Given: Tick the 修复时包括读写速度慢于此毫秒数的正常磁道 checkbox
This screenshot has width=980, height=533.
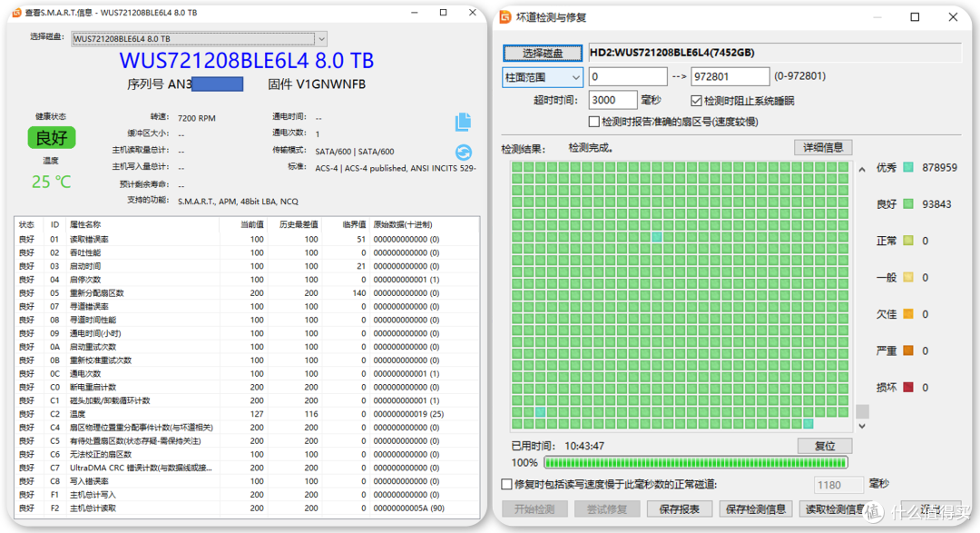Looking at the screenshot, I should pyautogui.click(x=506, y=484).
